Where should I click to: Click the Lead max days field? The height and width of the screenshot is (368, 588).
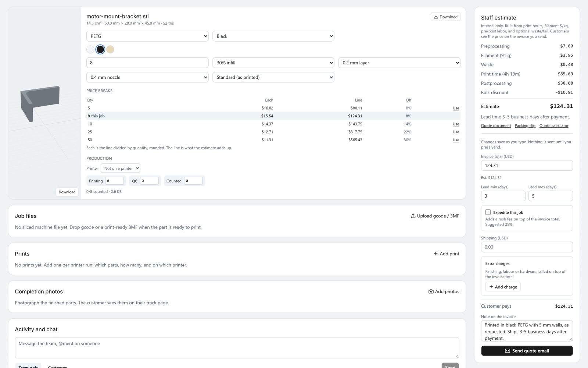pos(551,196)
